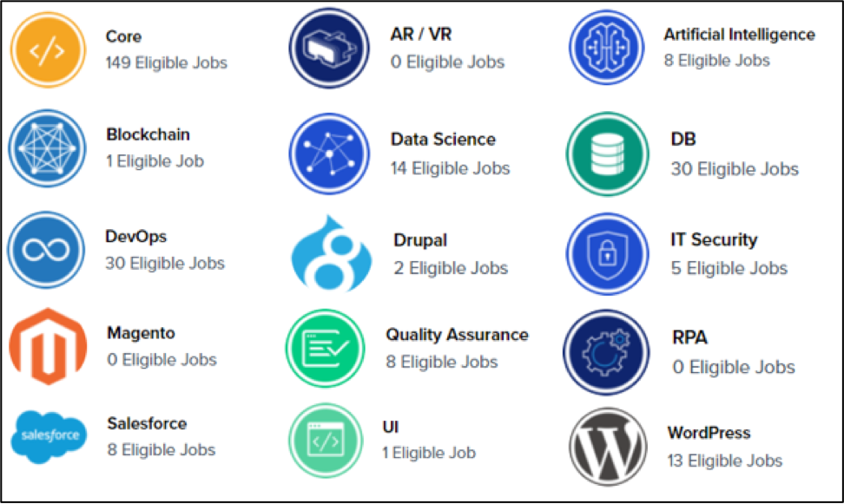
Task: Click the green DB database icon
Action: click(x=609, y=154)
